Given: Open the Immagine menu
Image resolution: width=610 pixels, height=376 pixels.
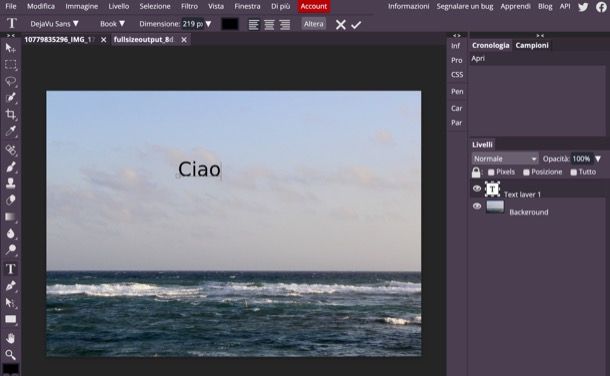Looking at the screenshot, I should pos(82,6).
